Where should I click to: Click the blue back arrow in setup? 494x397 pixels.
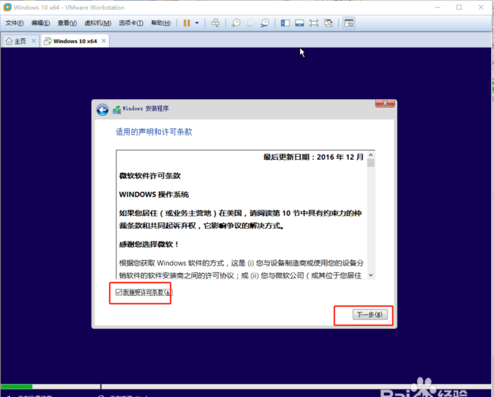pyautogui.click(x=102, y=110)
